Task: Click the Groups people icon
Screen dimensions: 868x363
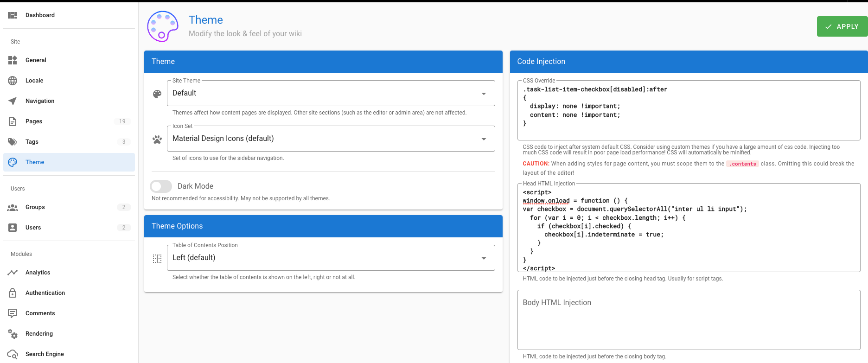Action: (x=13, y=207)
